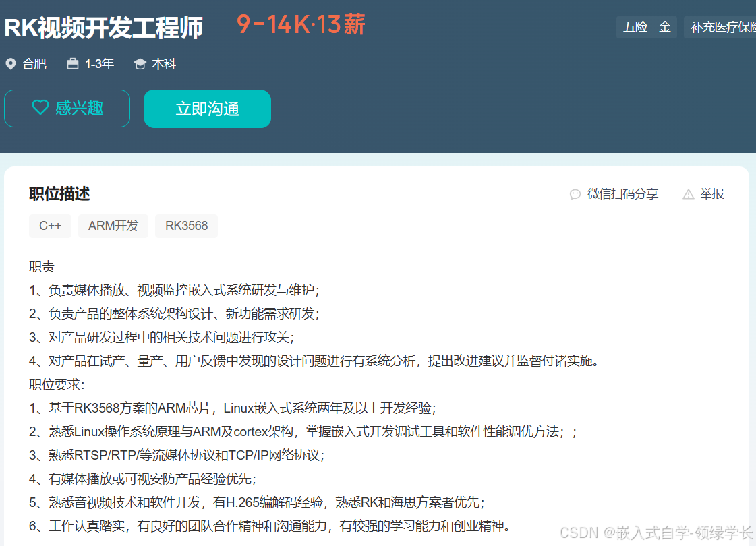The width and height of the screenshot is (756, 546).
Task: Click the line mentioning H.265编解码经验
Action: tap(257, 503)
